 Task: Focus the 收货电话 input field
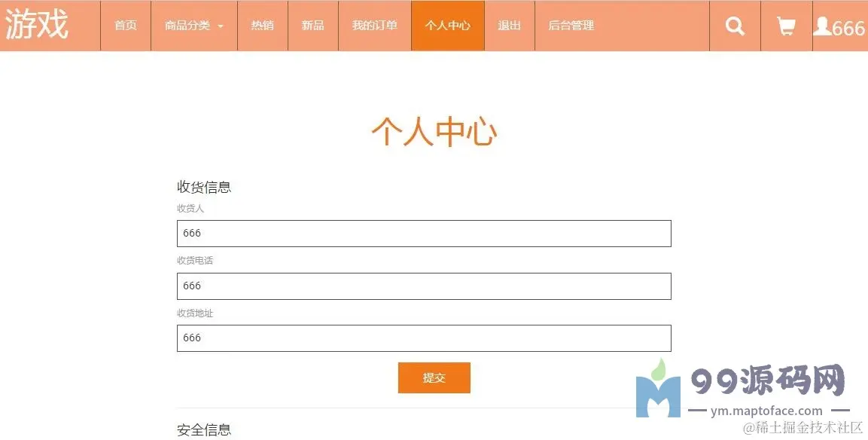coord(424,286)
